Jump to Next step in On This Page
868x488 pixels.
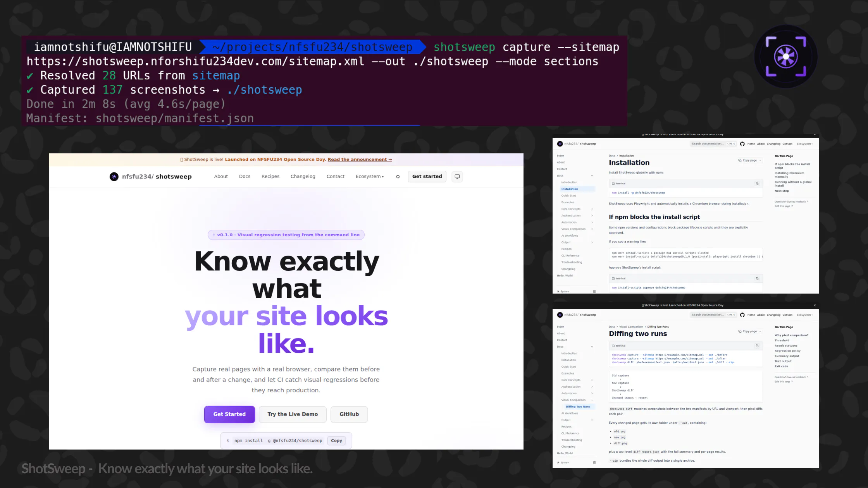[x=782, y=191]
